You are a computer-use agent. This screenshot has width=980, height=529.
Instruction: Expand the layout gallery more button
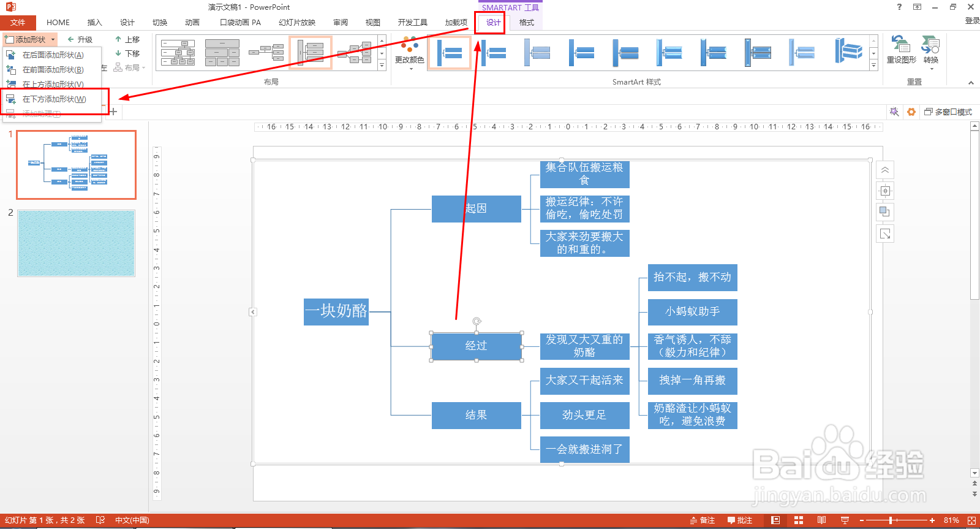point(382,64)
